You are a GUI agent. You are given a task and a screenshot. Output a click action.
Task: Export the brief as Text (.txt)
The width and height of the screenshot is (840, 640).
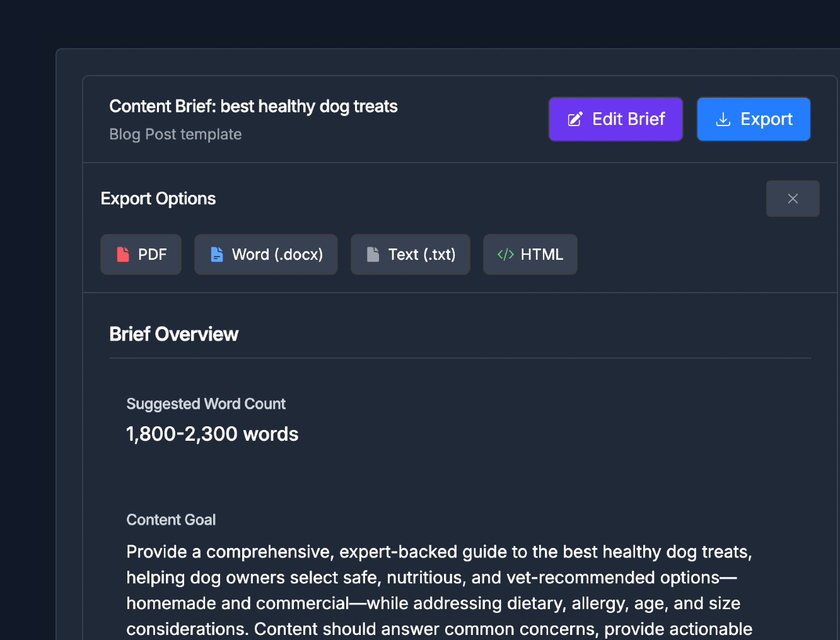pos(410,254)
